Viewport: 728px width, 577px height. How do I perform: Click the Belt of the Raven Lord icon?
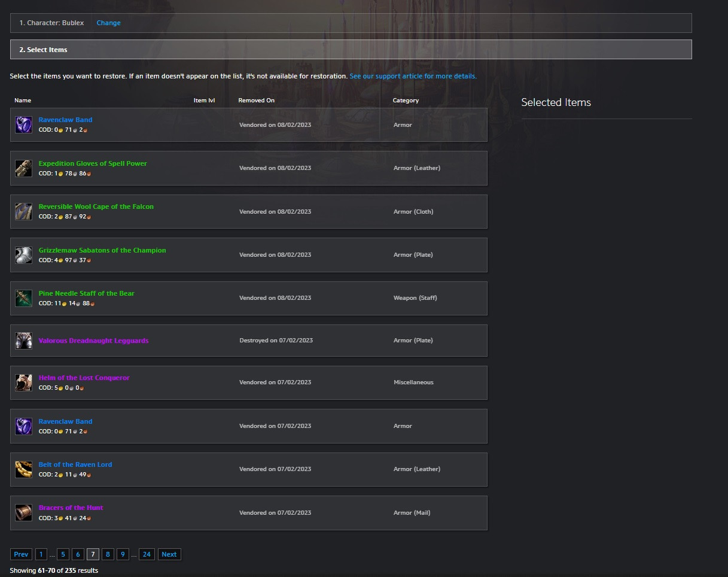coord(23,469)
